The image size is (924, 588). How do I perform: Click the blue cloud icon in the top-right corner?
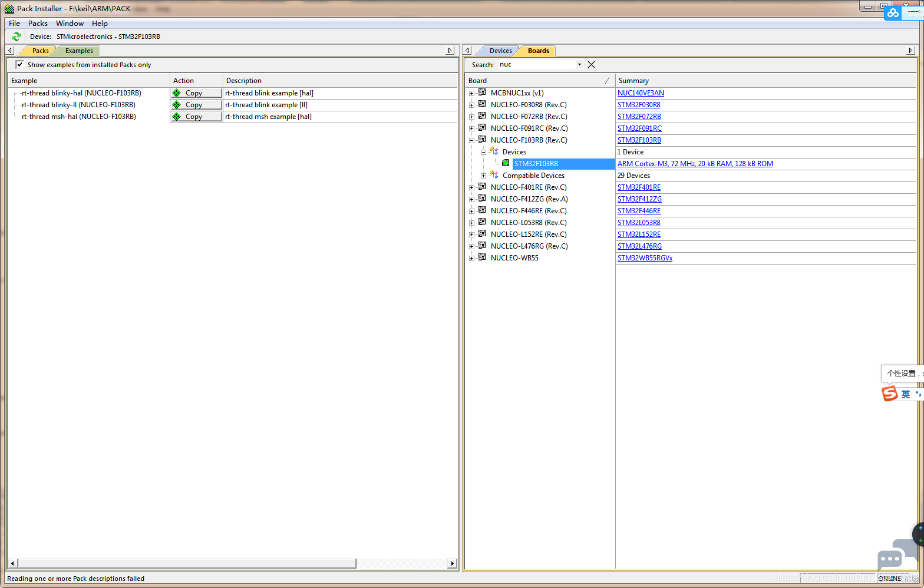click(893, 12)
